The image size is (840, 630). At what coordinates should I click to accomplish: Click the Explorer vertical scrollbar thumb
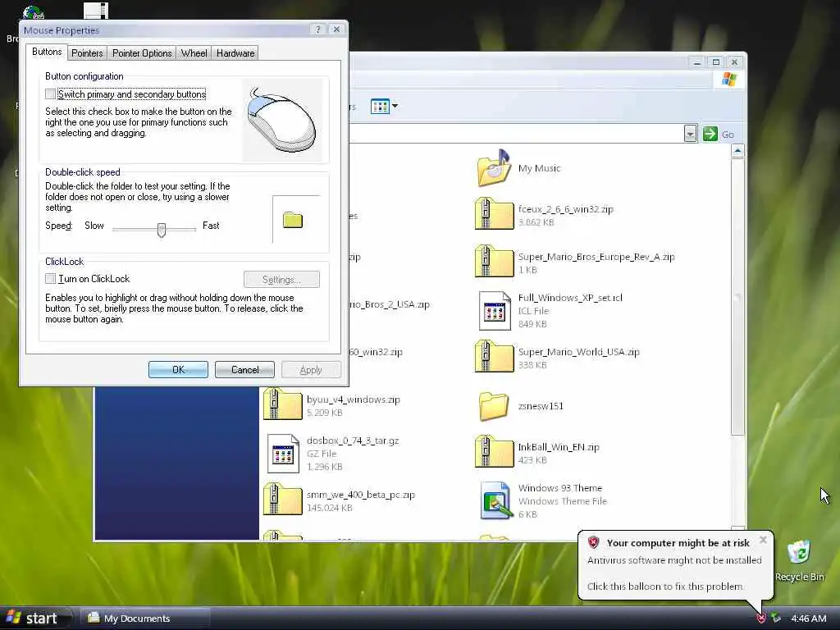[x=737, y=297]
